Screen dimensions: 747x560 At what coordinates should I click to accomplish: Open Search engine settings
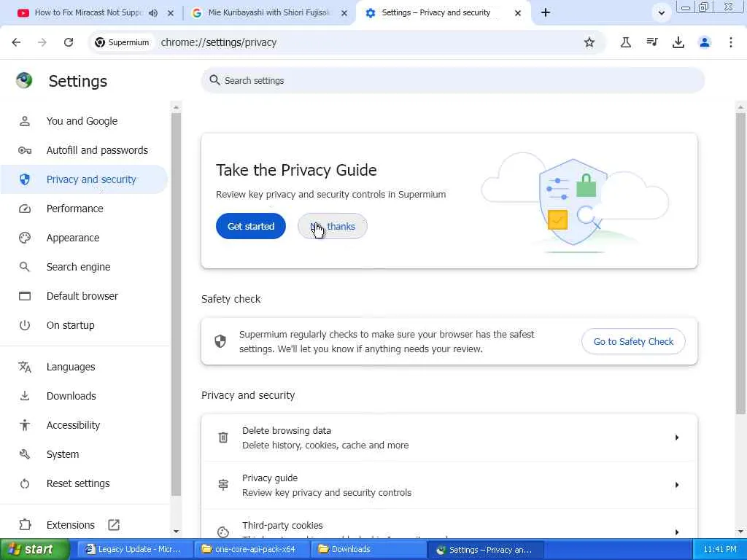point(79,267)
